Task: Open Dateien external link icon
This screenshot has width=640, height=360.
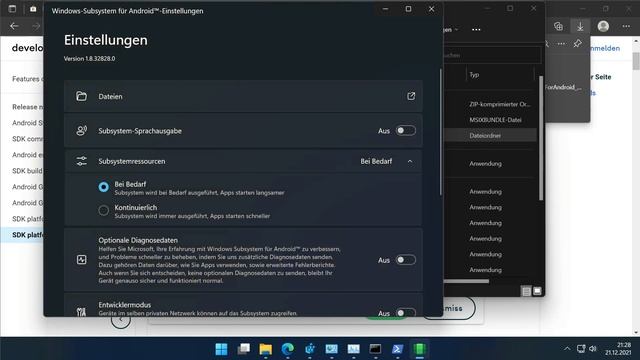Action: pyautogui.click(x=411, y=96)
